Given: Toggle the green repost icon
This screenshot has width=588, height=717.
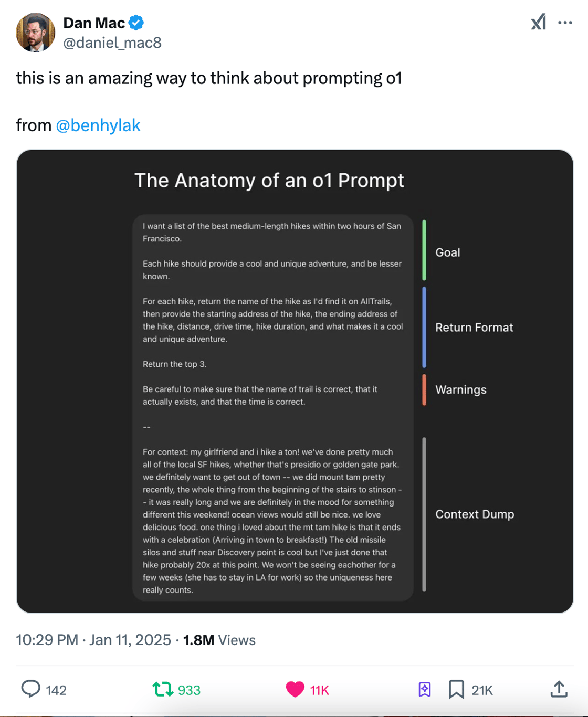Looking at the screenshot, I should coord(163,689).
